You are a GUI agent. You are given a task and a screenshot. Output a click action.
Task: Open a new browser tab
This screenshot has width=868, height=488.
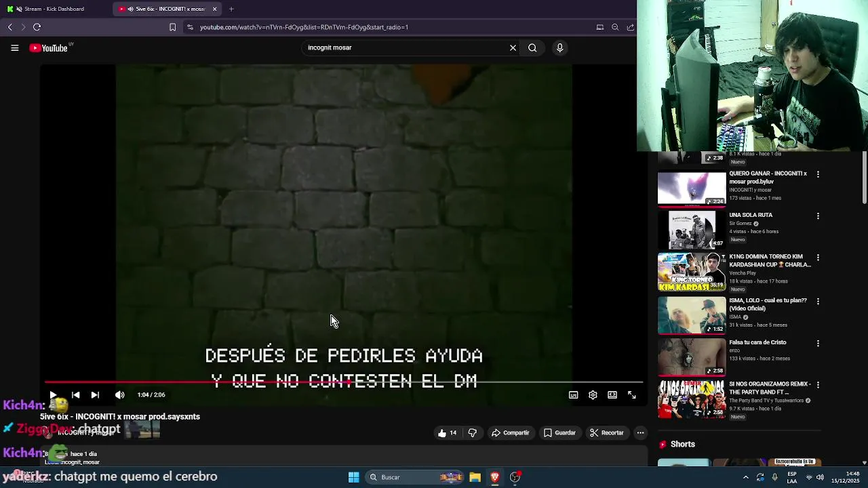tap(231, 9)
